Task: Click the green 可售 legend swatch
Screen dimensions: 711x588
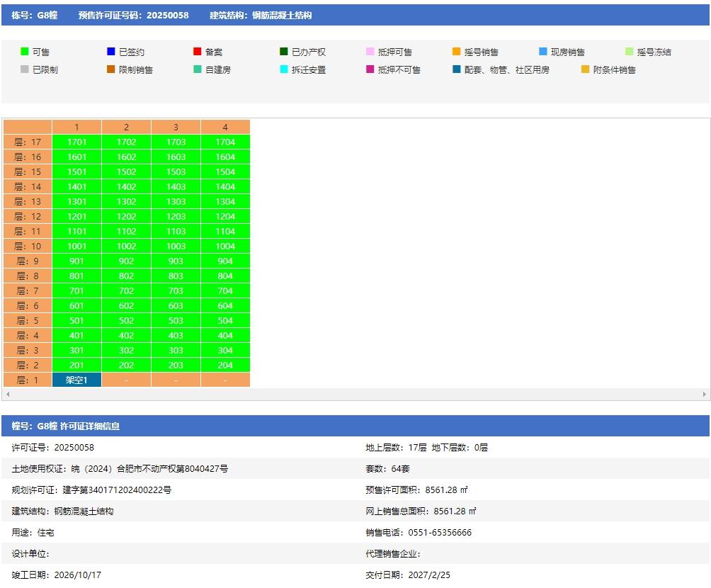Action: (25, 51)
